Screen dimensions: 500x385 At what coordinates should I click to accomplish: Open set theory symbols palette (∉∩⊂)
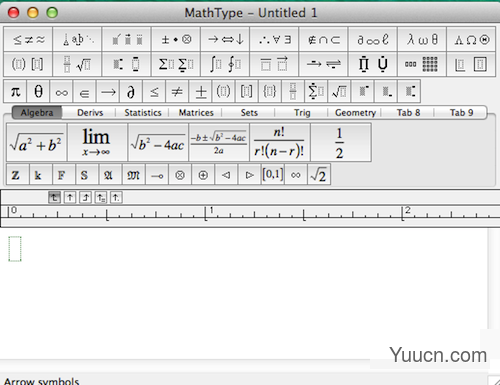click(324, 39)
